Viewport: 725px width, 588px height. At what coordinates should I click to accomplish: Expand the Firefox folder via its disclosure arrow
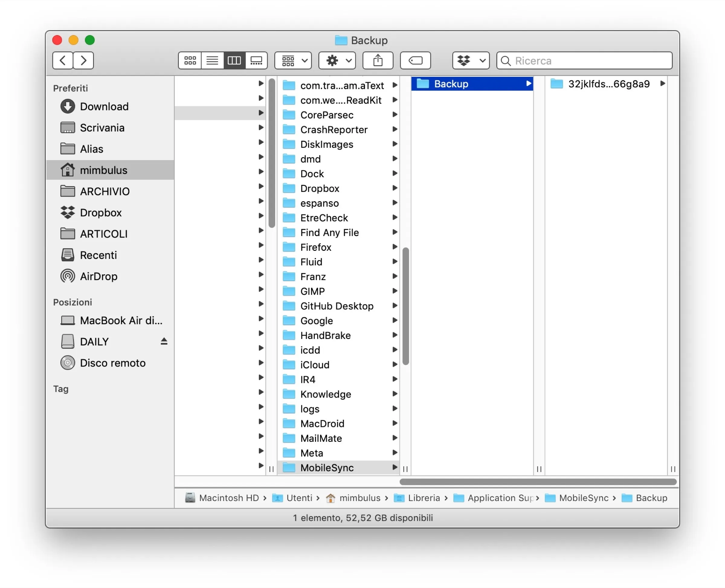(395, 247)
